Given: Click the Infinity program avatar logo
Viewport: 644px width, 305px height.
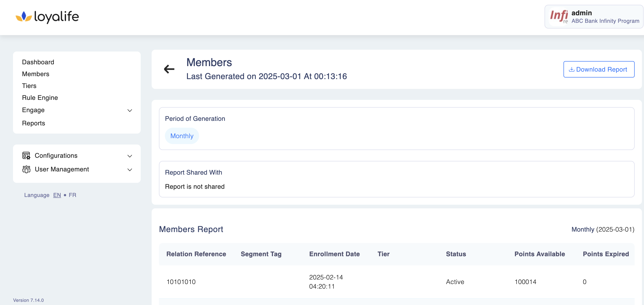Looking at the screenshot, I should (559, 16).
